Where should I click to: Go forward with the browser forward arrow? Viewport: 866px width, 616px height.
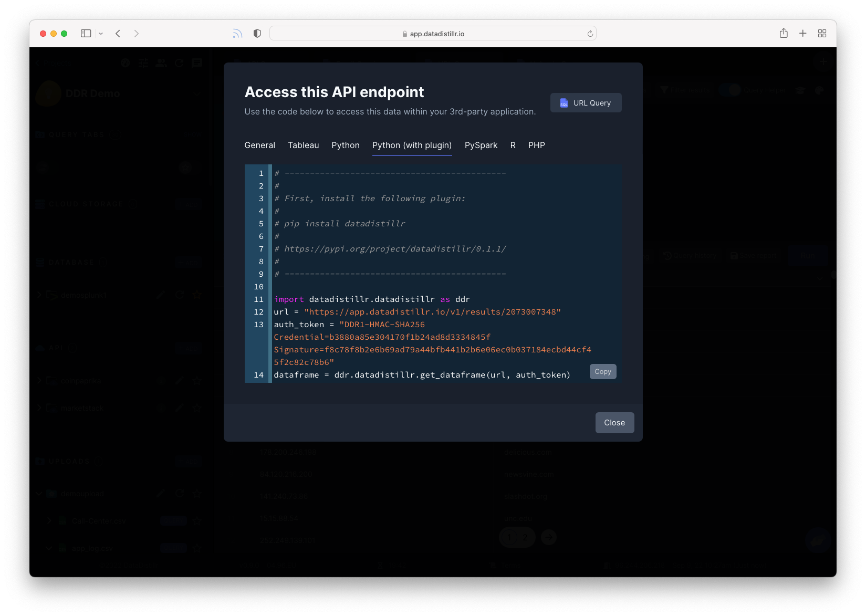pyautogui.click(x=137, y=34)
